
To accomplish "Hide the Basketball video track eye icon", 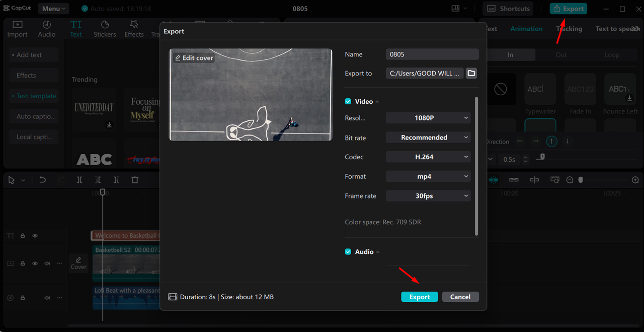I will 35,263.
